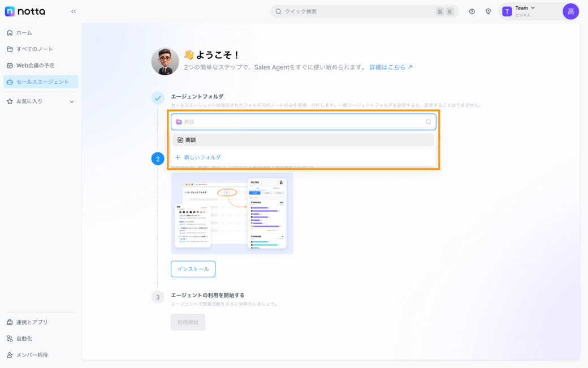Open Web会議の予定 in the sidebar

[x=41, y=65]
